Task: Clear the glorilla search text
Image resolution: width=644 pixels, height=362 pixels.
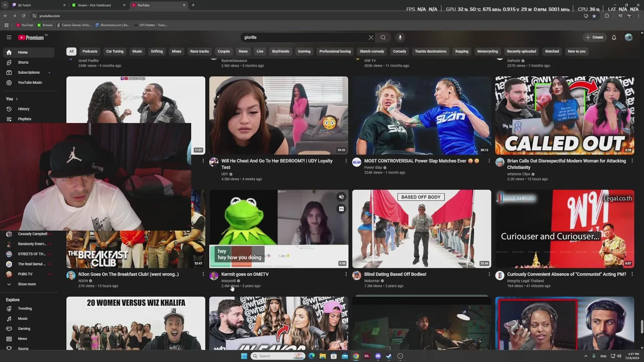Action: 371,37
